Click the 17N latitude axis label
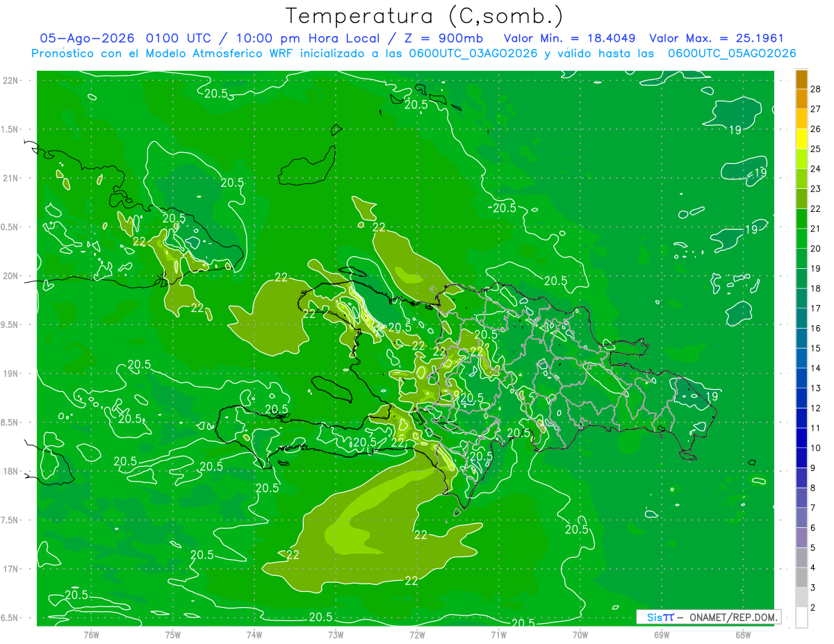834x644 pixels. point(11,570)
